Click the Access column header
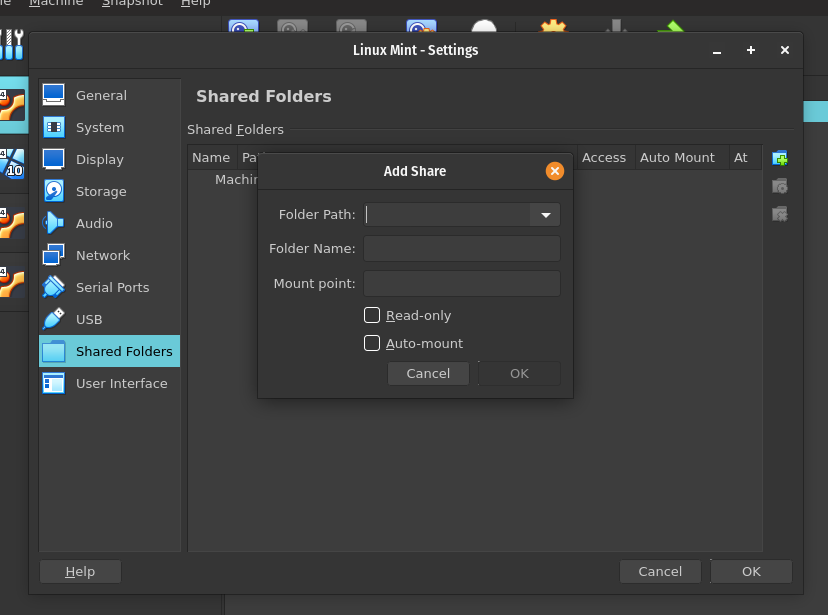This screenshot has height=615, width=828. pos(604,157)
